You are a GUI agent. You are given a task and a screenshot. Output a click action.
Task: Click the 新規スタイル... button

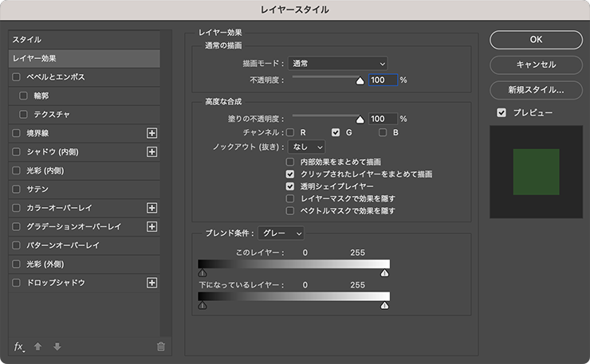[x=537, y=90]
